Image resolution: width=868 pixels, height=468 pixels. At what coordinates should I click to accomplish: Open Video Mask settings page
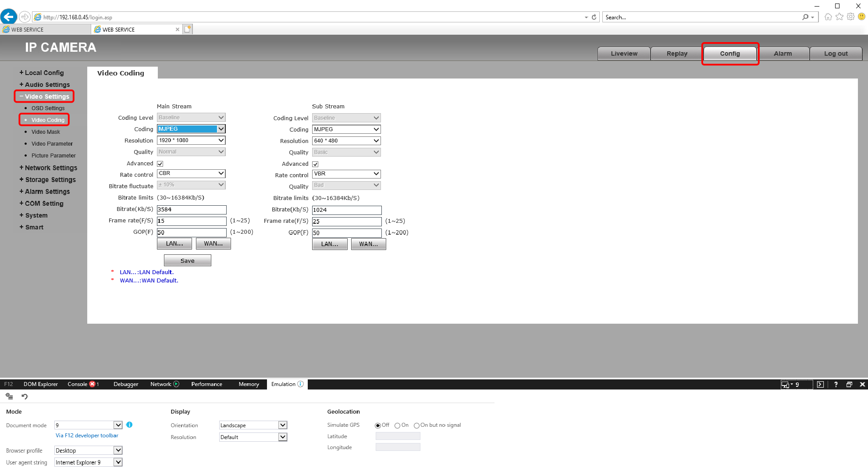(46, 132)
